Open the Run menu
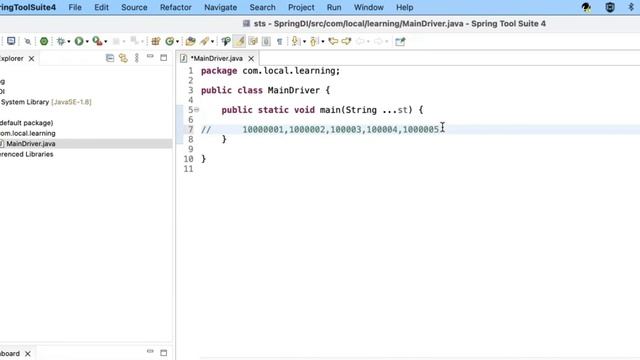This screenshot has height=360, width=640. pyautogui.click(x=334, y=7)
